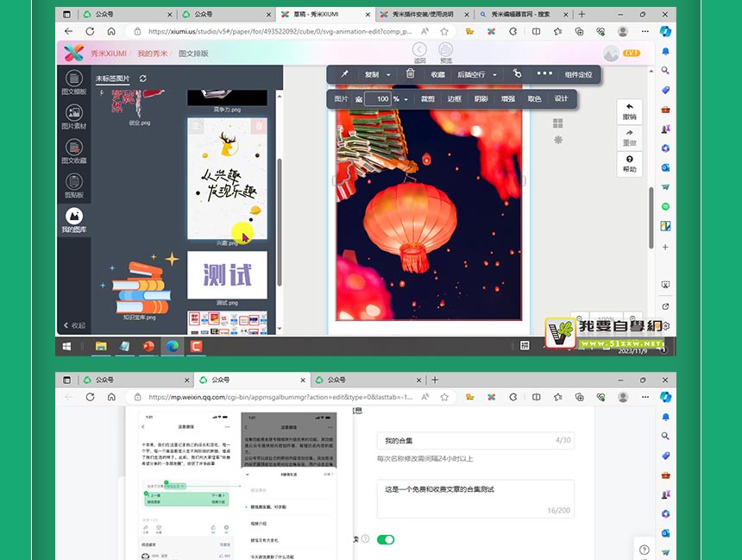Click 收藏 in component toolbar
Image resolution: width=742 pixels, height=560 pixels.
pyautogui.click(x=437, y=74)
